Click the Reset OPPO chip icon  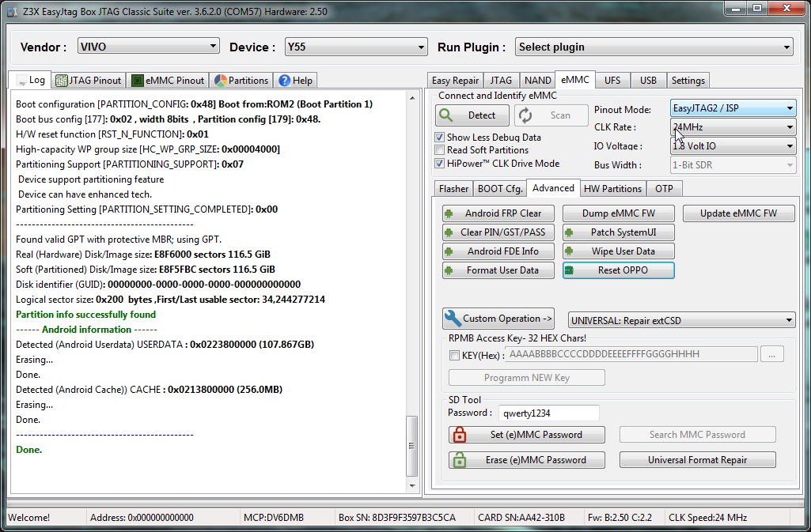(569, 270)
